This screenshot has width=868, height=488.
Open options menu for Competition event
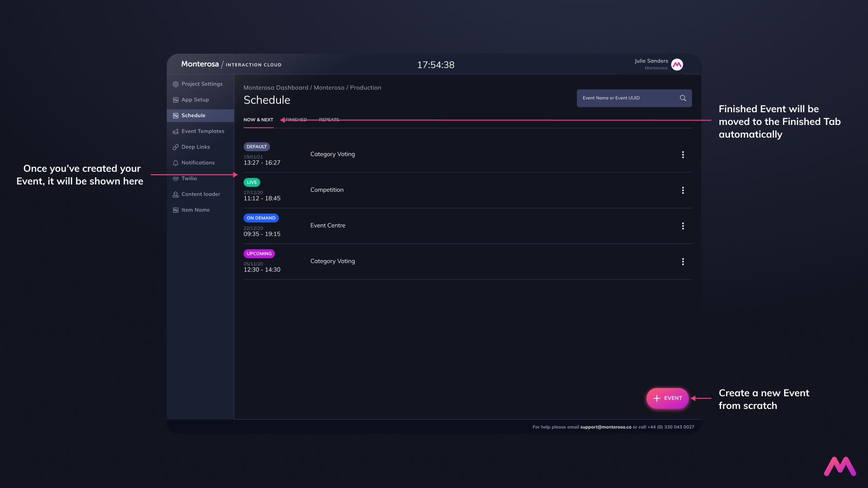(683, 190)
